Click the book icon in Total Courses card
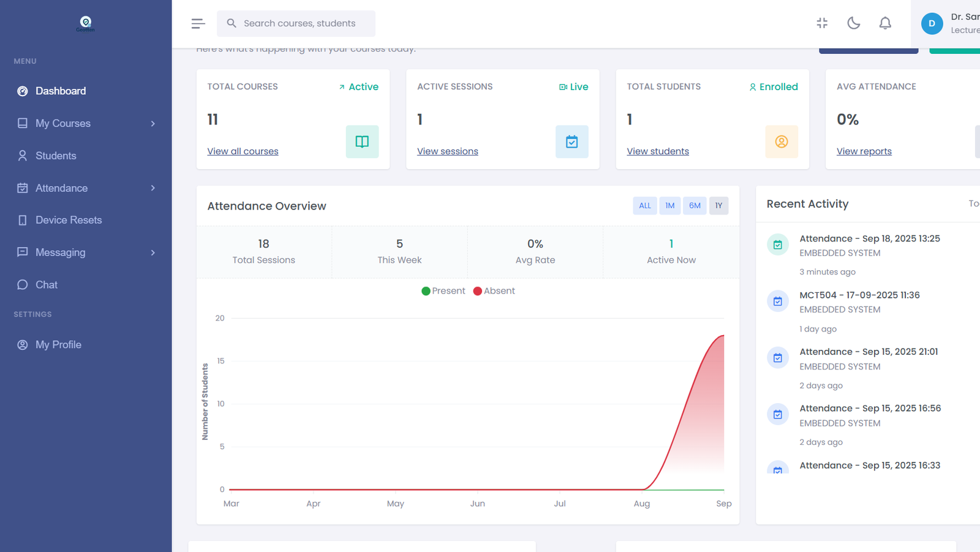Viewport: 980px width, 552px height. click(362, 142)
